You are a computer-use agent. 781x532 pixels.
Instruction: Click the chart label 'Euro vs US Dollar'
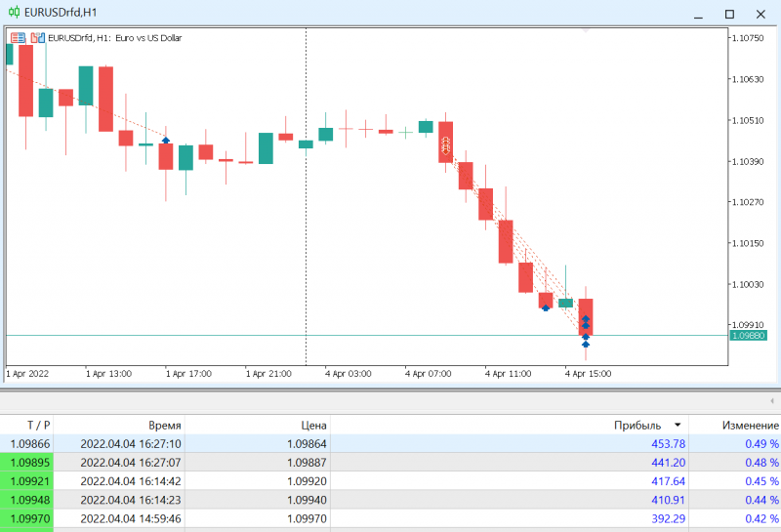pos(148,38)
